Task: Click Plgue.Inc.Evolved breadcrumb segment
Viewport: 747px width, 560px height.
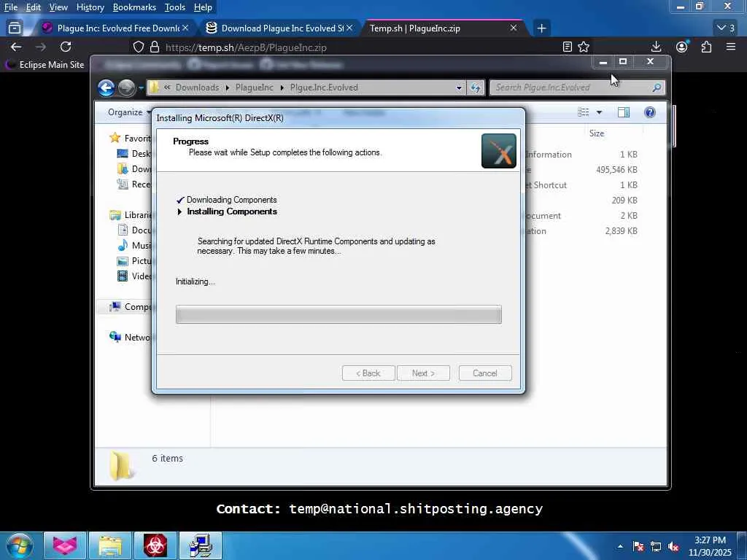Action: [x=324, y=87]
